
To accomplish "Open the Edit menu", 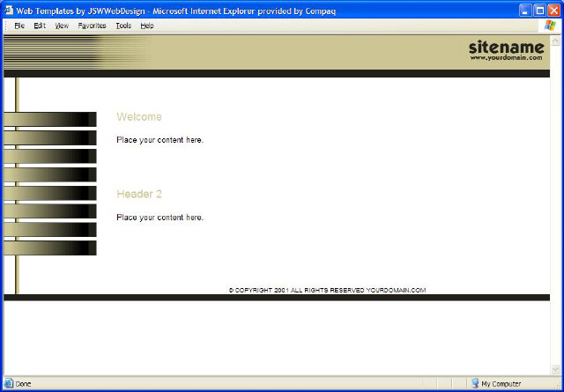I will [x=40, y=26].
